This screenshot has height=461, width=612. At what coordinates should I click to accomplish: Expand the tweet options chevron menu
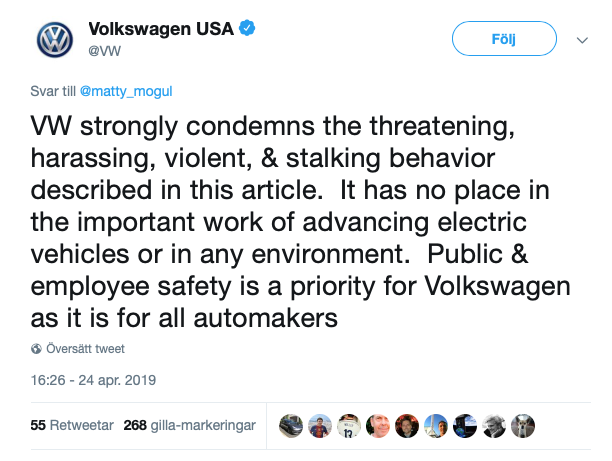(x=582, y=40)
